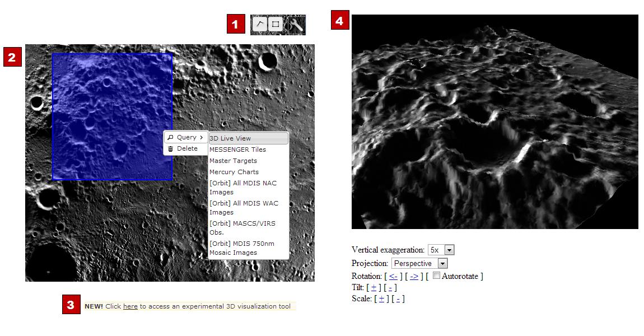Choose 3D Live View from submenu
The image size is (644, 336).
pos(248,138)
